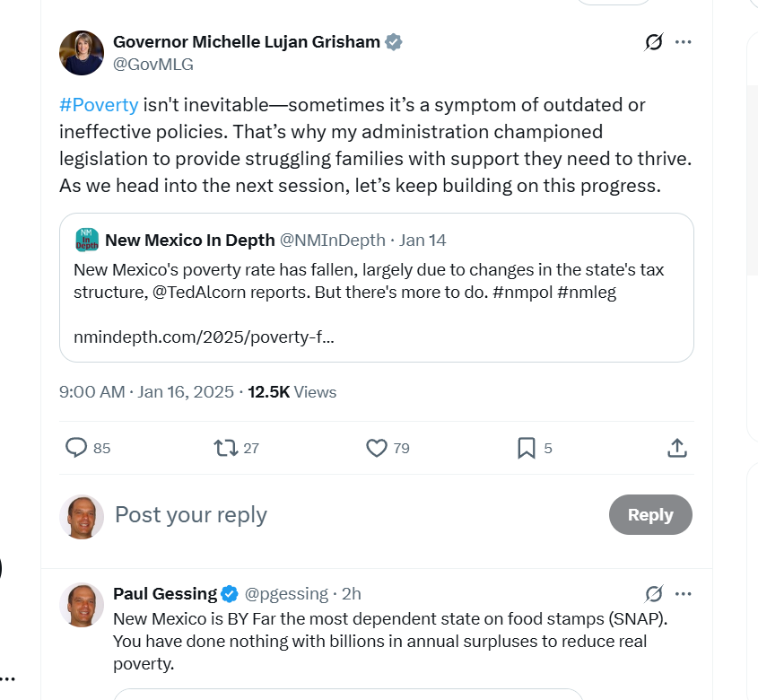
Task: Open the @GovMLG handle link
Action: coord(153,65)
